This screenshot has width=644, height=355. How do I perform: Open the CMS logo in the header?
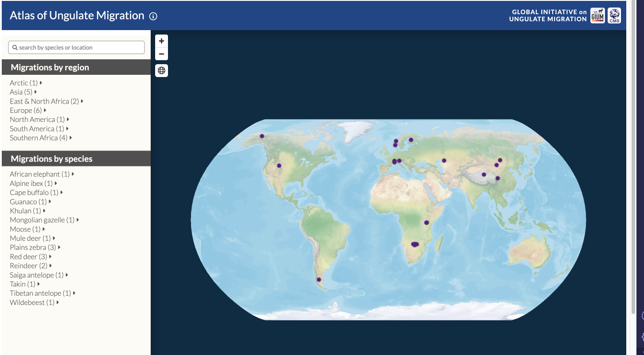point(614,15)
